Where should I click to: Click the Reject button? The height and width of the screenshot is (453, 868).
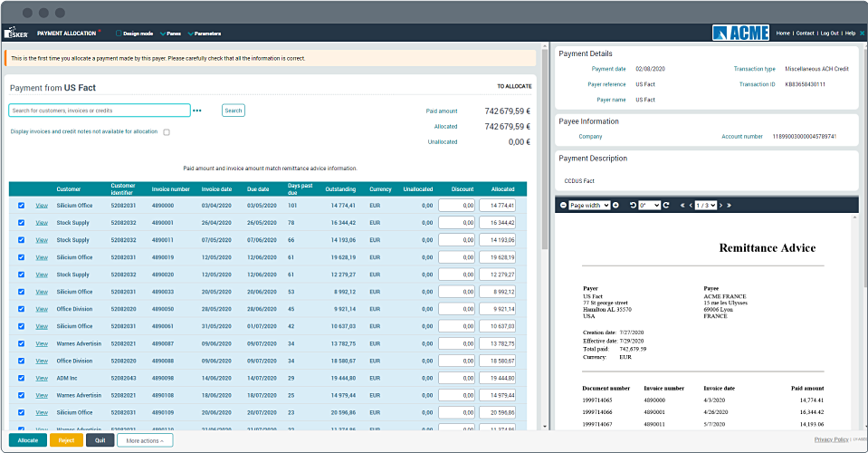66,440
